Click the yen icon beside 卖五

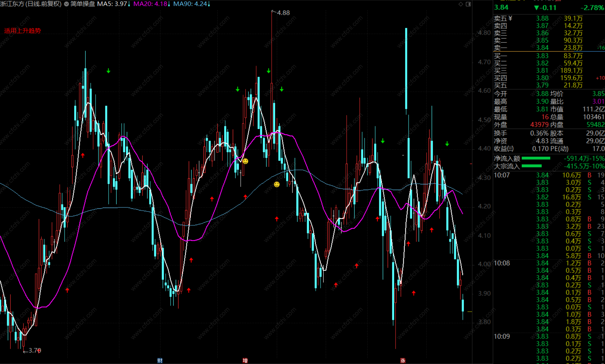[x=510, y=18]
